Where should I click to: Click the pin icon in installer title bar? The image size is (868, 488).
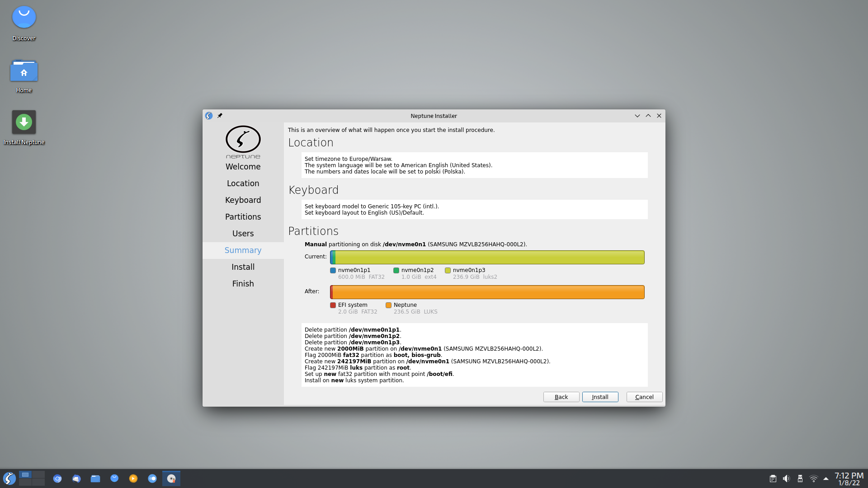point(220,116)
